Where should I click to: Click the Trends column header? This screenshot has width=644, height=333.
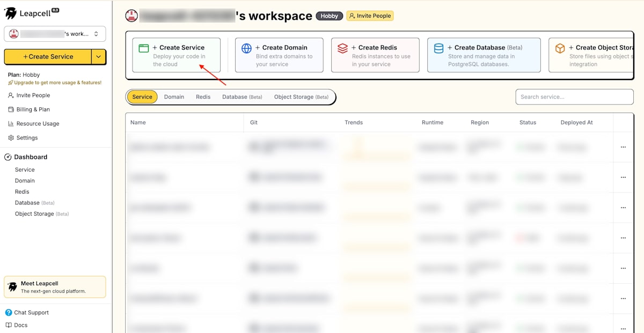(x=354, y=122)
